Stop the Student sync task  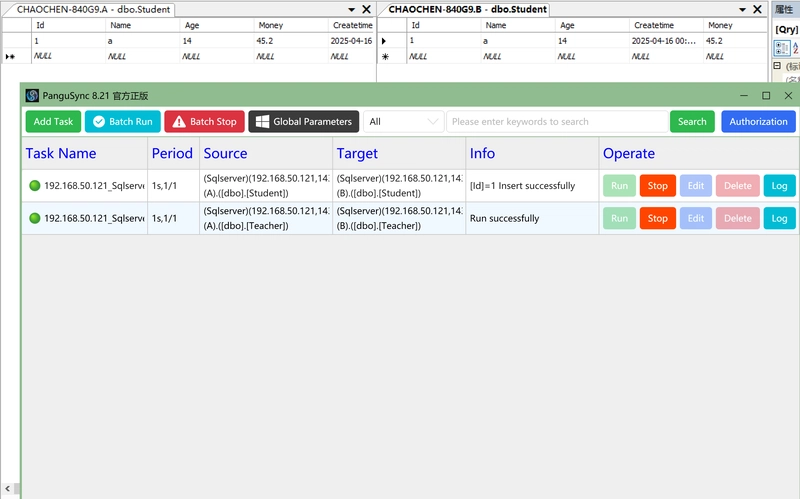(658, 186)
